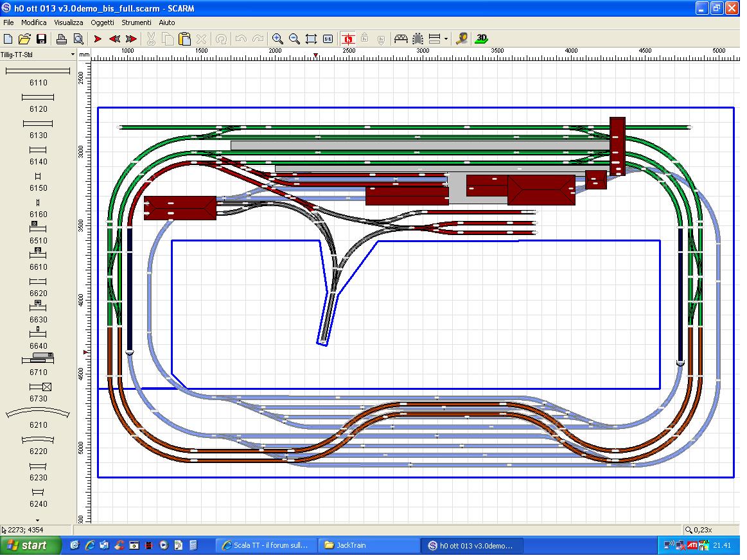747x560 pixels.
Task: Select track piece 6160
Action: (38, 208)
